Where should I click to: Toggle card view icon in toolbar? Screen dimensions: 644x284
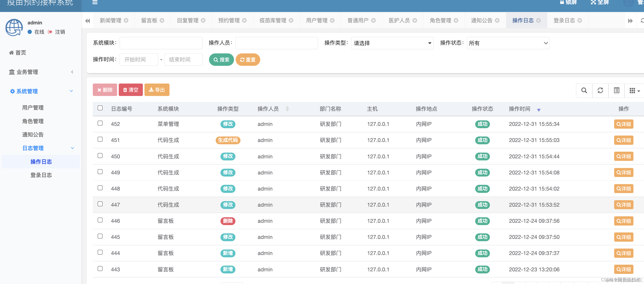616,90
